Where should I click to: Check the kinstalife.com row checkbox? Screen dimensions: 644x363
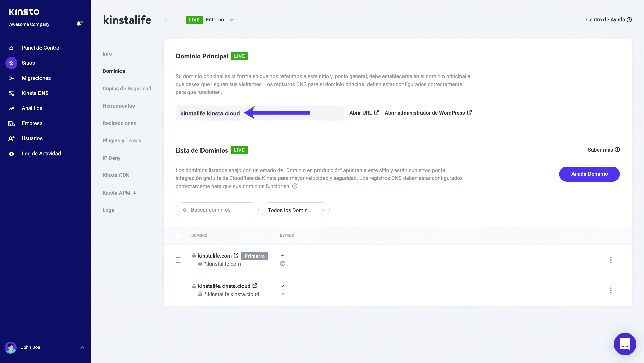(x=178, y=260)
